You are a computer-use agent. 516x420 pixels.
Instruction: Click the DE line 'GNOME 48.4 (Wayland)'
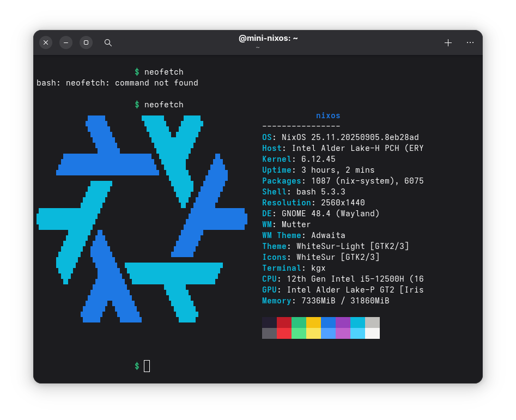tap(321, 214)
